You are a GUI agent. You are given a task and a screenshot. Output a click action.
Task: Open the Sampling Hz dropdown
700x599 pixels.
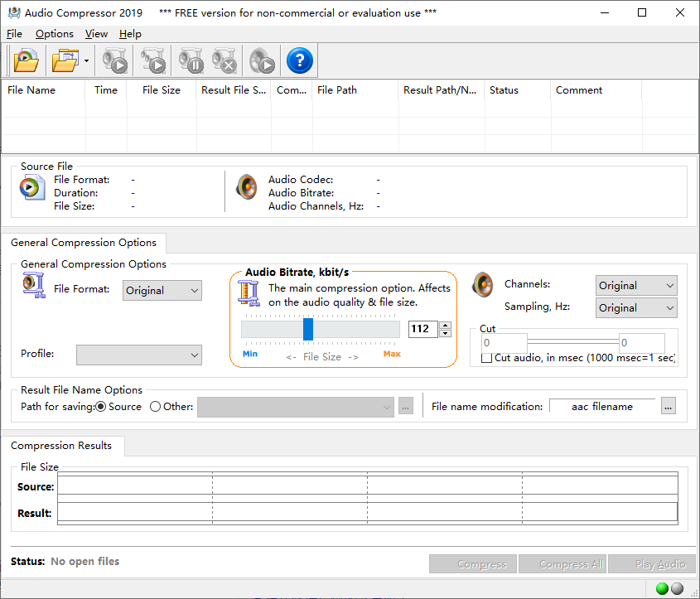(636, 307)
